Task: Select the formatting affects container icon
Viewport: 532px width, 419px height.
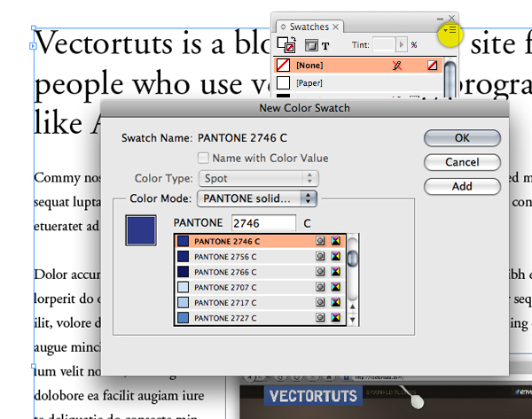Action: pyautogui.click(x=311, y=45)
